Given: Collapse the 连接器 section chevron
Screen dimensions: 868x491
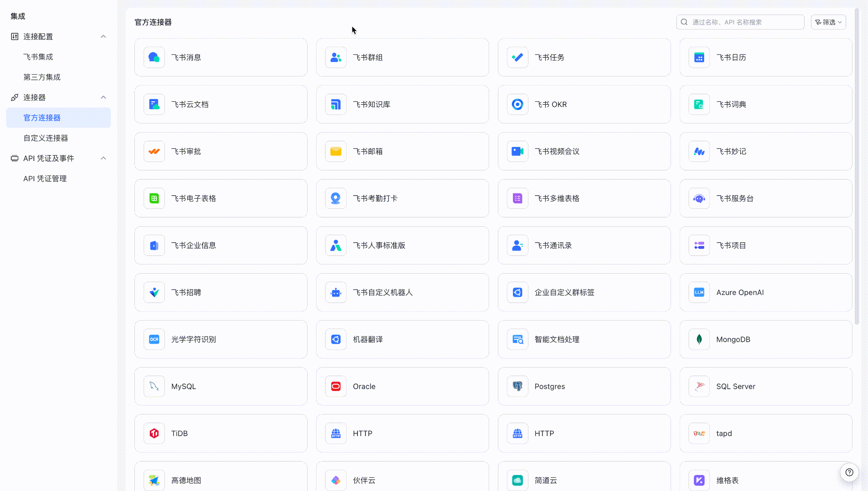Looking at the screenshot, I should click(103, 97).
